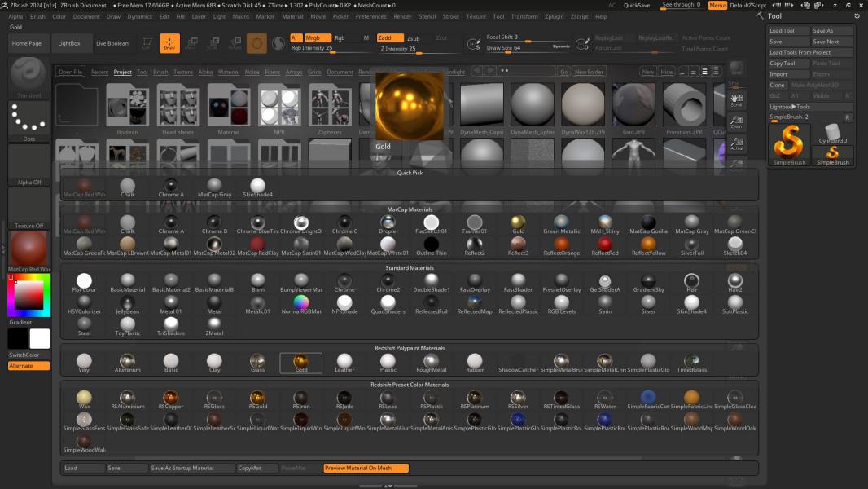Toggle See-through mode
The image size is (868, 489).
point(681,5)
